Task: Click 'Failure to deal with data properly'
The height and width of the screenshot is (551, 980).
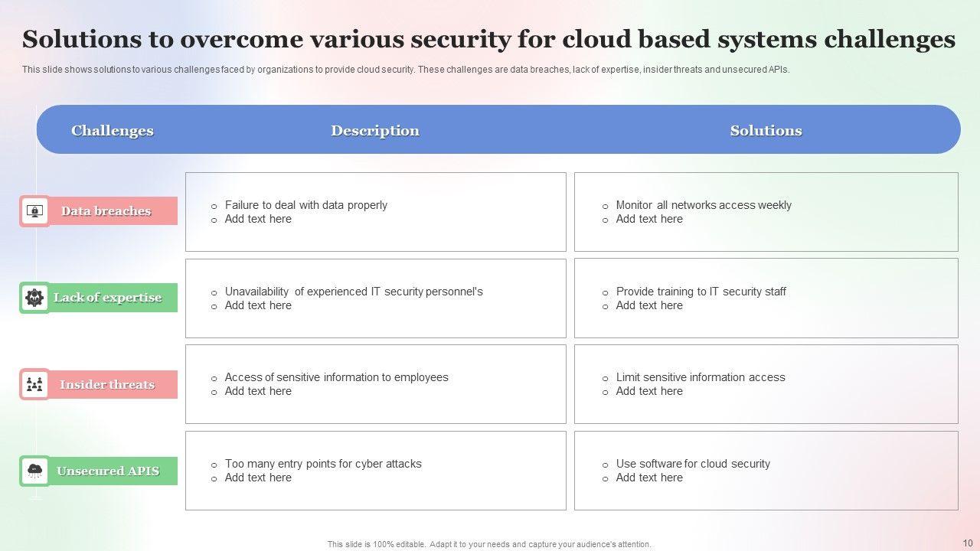Action: 306,205
